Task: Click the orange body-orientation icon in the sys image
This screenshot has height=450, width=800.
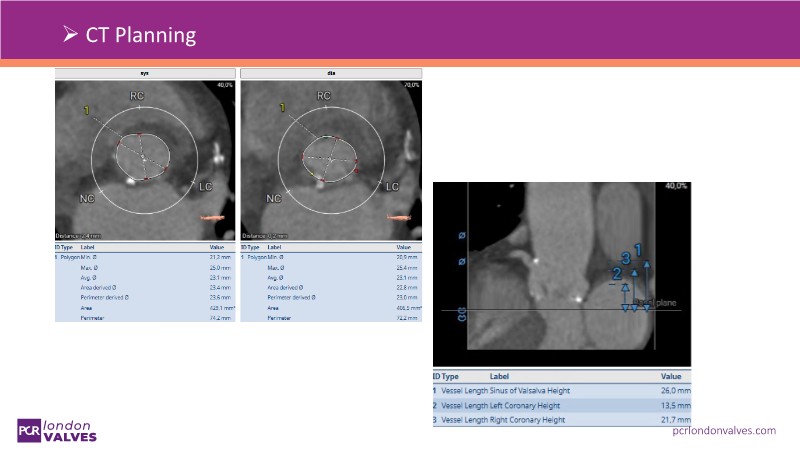Action: [x=213, y=217]
